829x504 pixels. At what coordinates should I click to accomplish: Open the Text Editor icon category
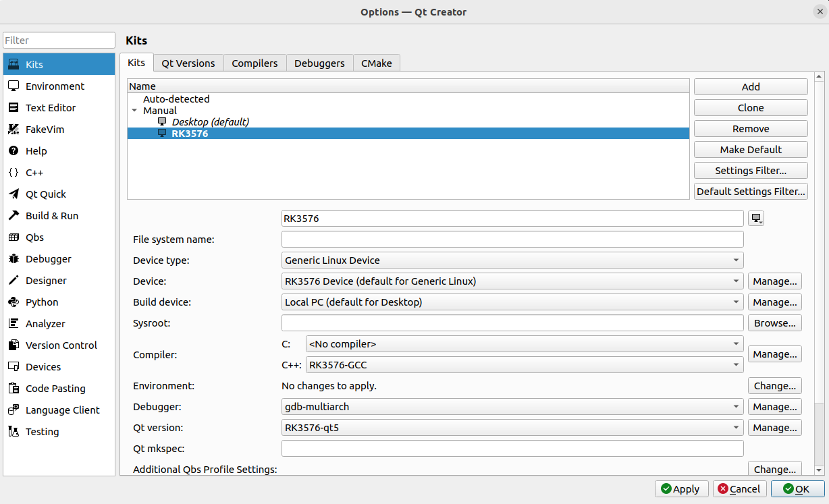[13, 108]
